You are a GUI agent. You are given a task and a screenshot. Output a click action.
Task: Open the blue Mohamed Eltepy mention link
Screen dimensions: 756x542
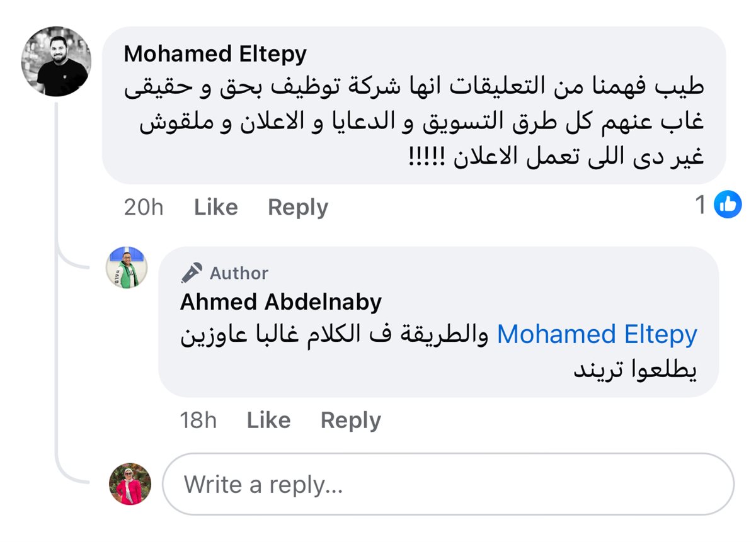pos(597,334)
